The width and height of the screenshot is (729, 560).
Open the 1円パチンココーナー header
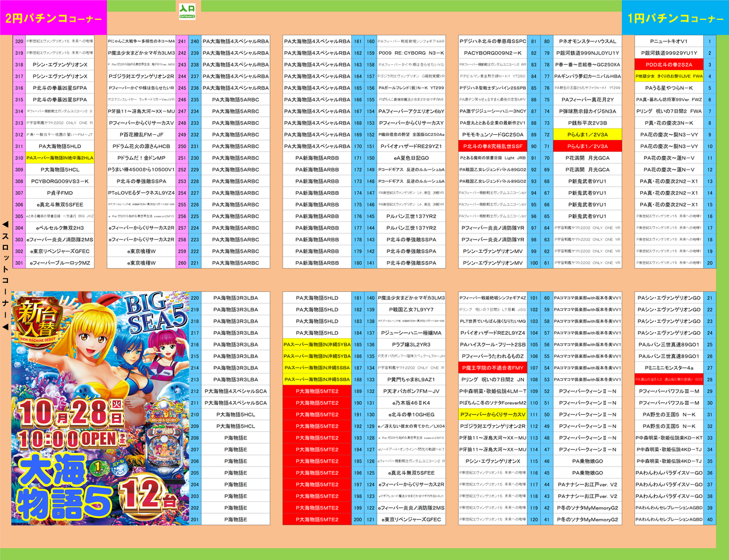point(675,18)
